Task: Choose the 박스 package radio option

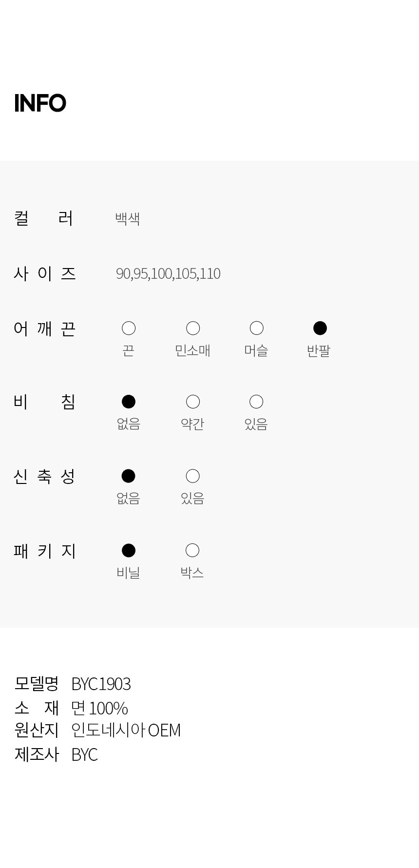Action: 192,550
